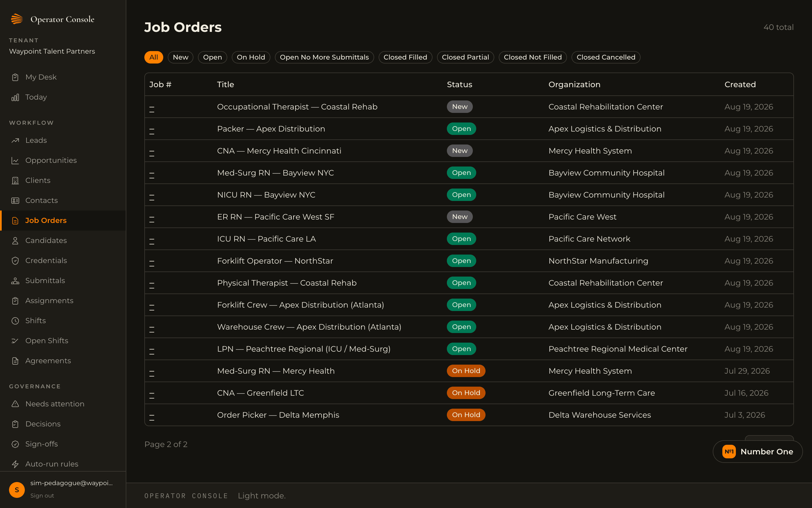Open Agreements document item

point(63,360)
